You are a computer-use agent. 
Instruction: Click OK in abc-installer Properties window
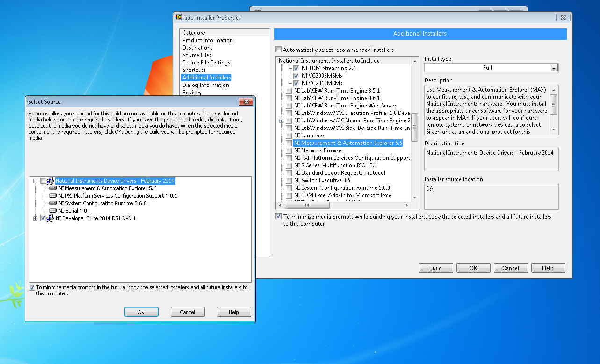coord(473,268)
